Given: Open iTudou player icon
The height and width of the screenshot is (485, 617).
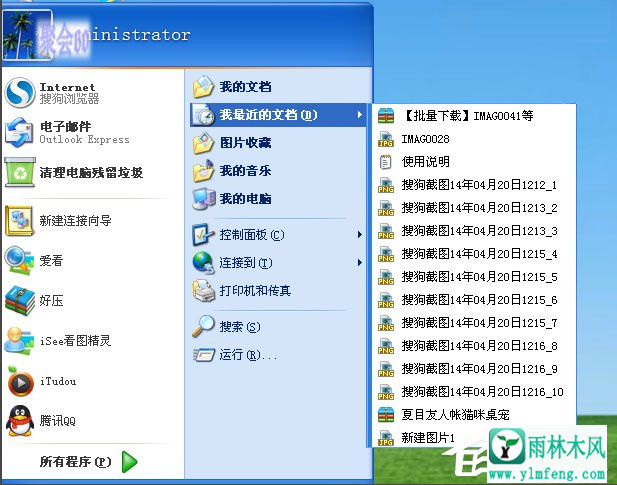Looking at the screenshot, I should click(20, 381).
